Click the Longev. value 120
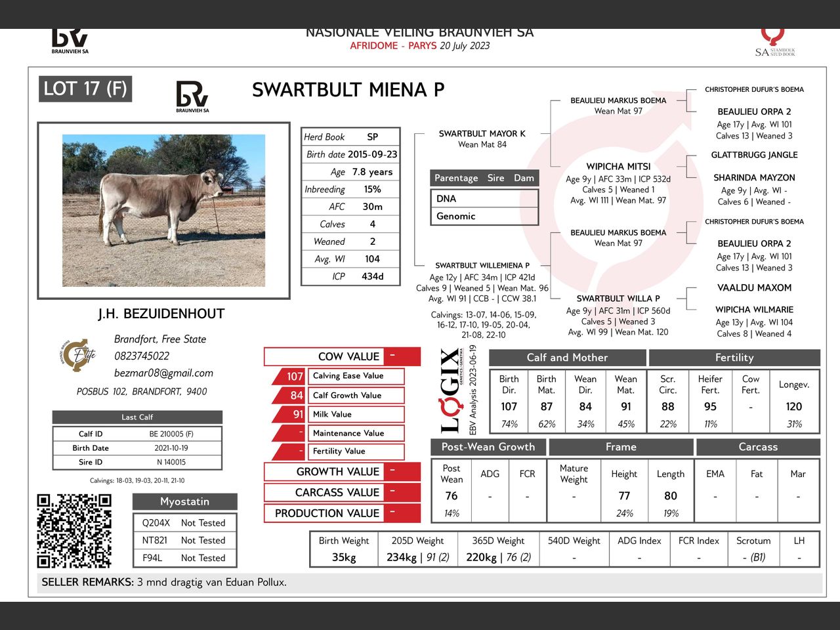Image resolution: width=840 pixels, height=630 pixels. [794, 407]
